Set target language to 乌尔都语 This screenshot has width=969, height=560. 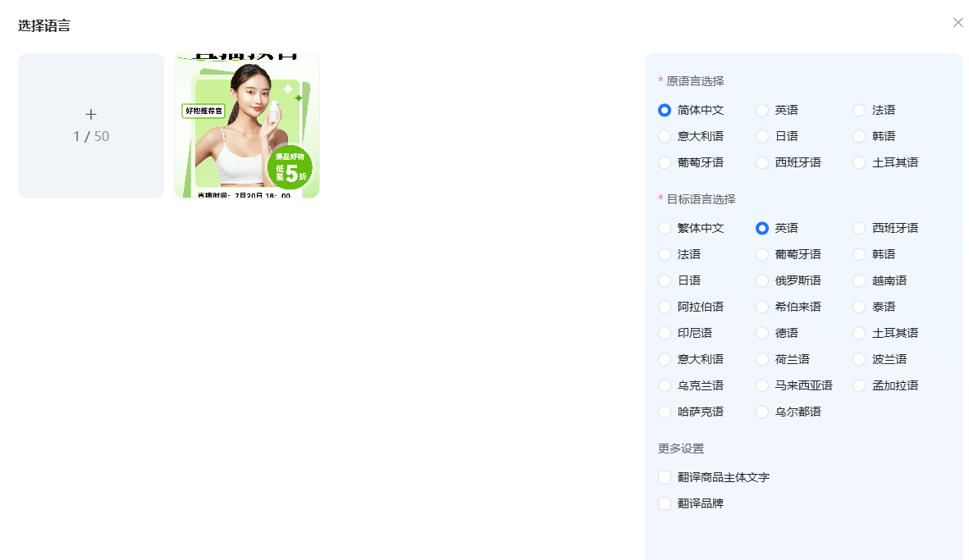[x=762, y=412]
